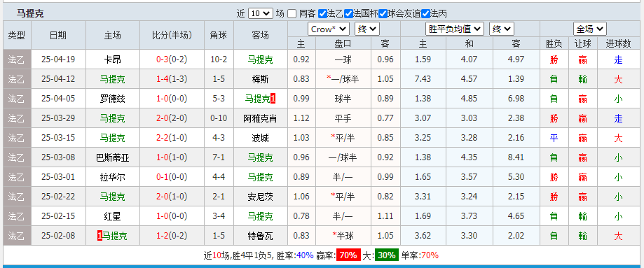Image resolution: width=644 pixels, height=268 pixels.
Task: Click the 类型 column header
Action: pyautogui.click(x=17, y=35)
